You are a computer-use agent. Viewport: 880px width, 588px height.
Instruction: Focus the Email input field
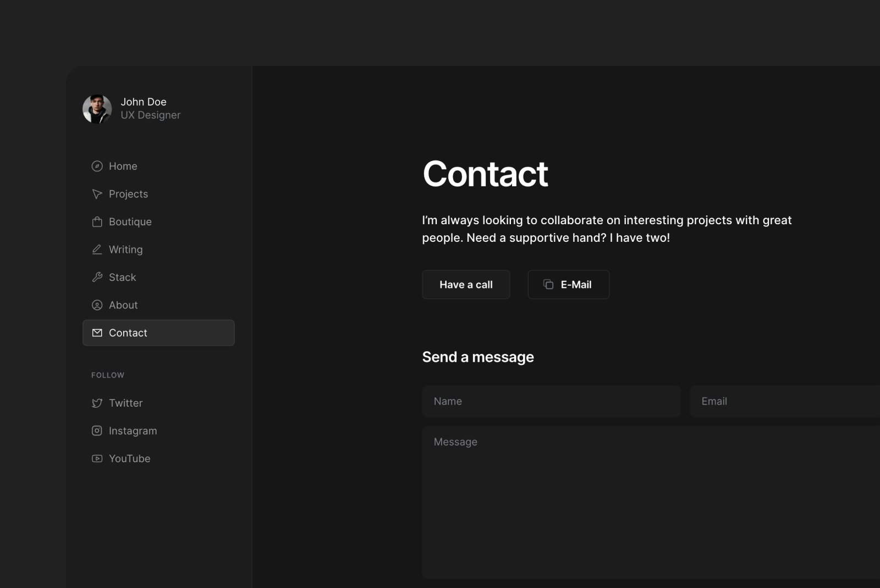(785, 401)
